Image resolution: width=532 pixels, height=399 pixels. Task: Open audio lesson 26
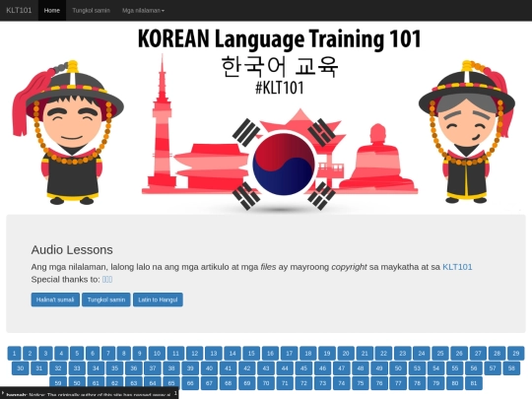pos(459,354)
